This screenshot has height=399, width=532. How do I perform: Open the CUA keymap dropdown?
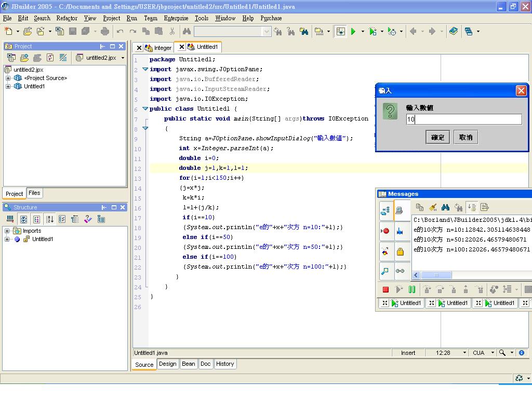pyautogui.click(x=493, y=353)
